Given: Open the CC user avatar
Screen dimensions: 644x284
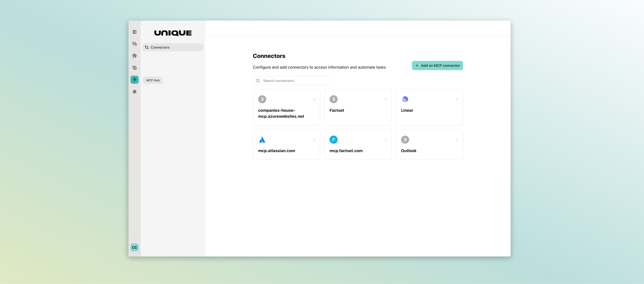Looking at the screenshot, I should pyautogui.click(x=135, y=247).
